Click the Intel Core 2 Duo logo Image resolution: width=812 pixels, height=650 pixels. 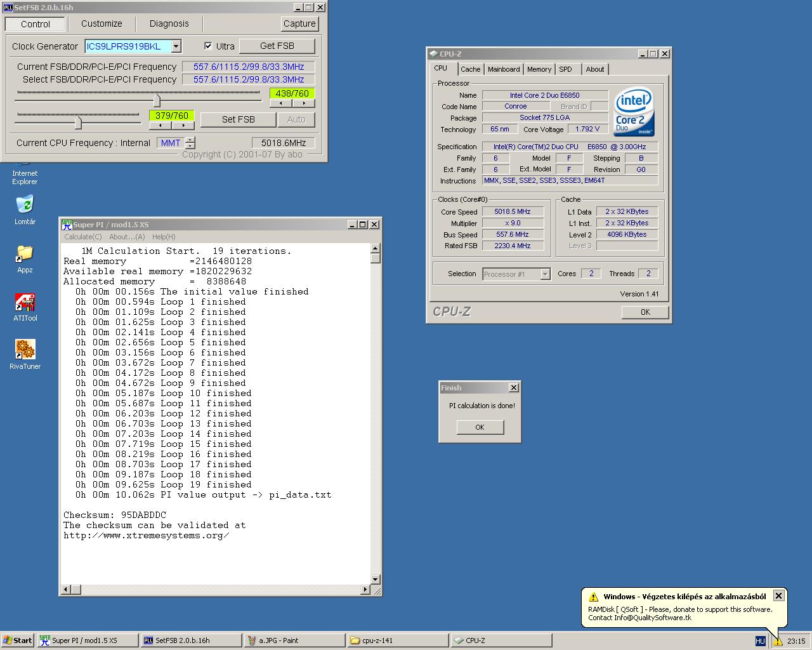(x=634, y=111)
